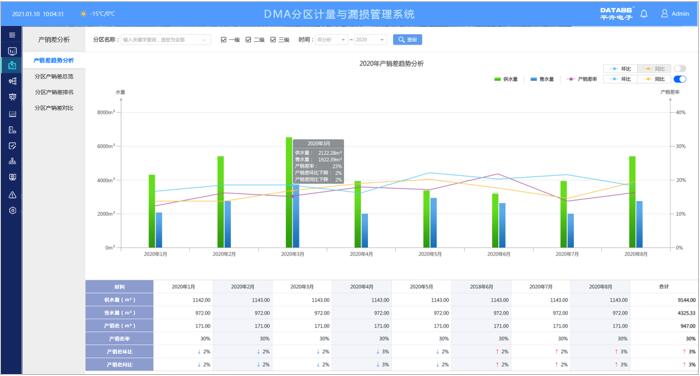Open the book/ledger sidebar icon
This screenshot has width=700, height=376.
(12, 114)
